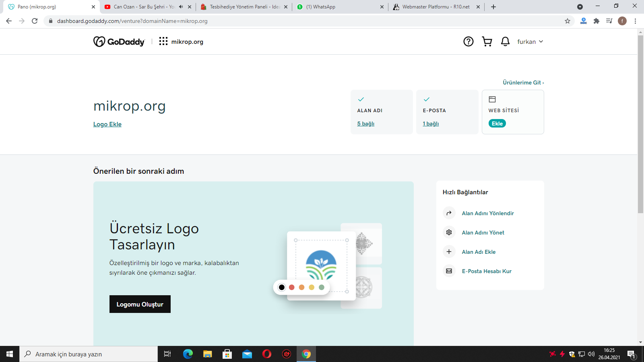Click the Ekle button for Web Sitesi
Viewport: 644px width, 362px height.
click(497, 123)
